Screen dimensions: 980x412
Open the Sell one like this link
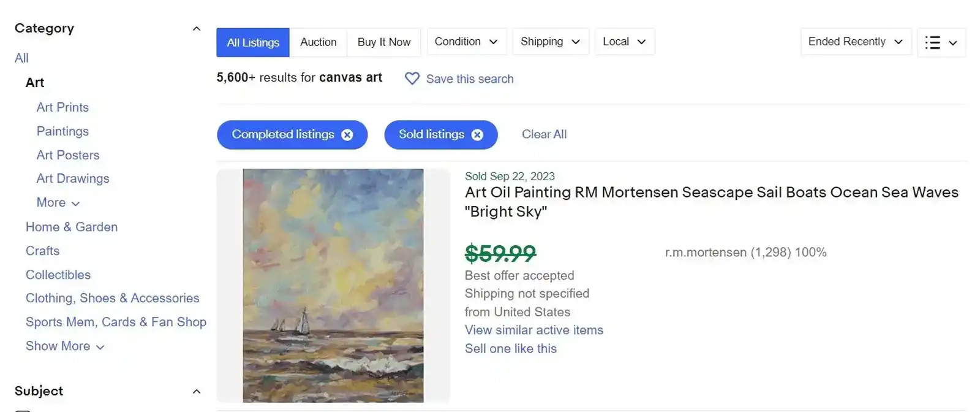(510, 348)
